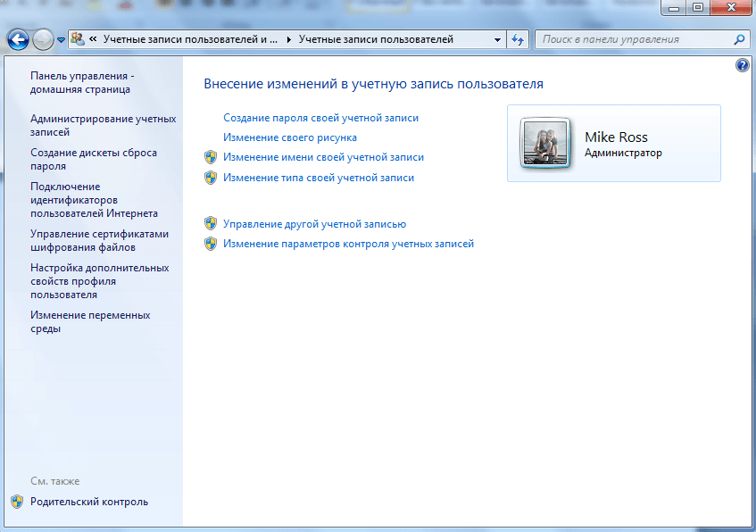
Task: Click the user accounts icon in address bar
Action: (78, 39)
